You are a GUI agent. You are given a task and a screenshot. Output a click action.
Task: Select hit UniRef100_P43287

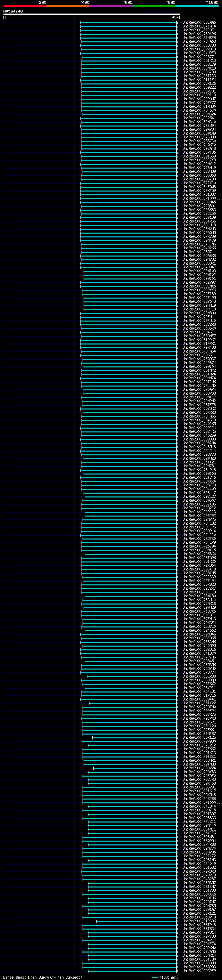coord(199,879)
